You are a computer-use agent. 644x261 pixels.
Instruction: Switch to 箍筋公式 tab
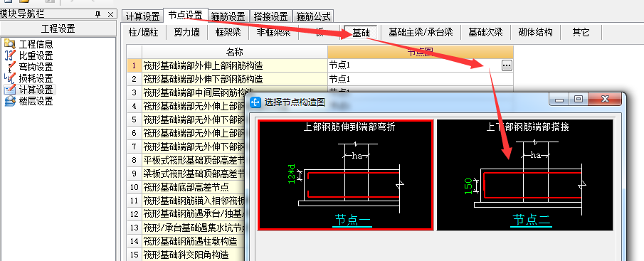[313, 16]
